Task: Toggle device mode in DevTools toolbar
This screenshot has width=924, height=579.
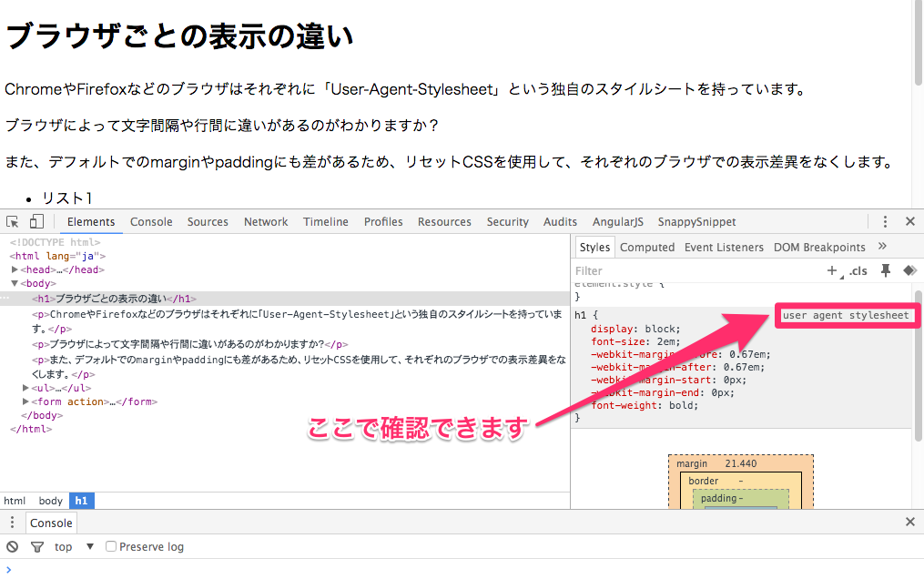Action: coord(36,221)
